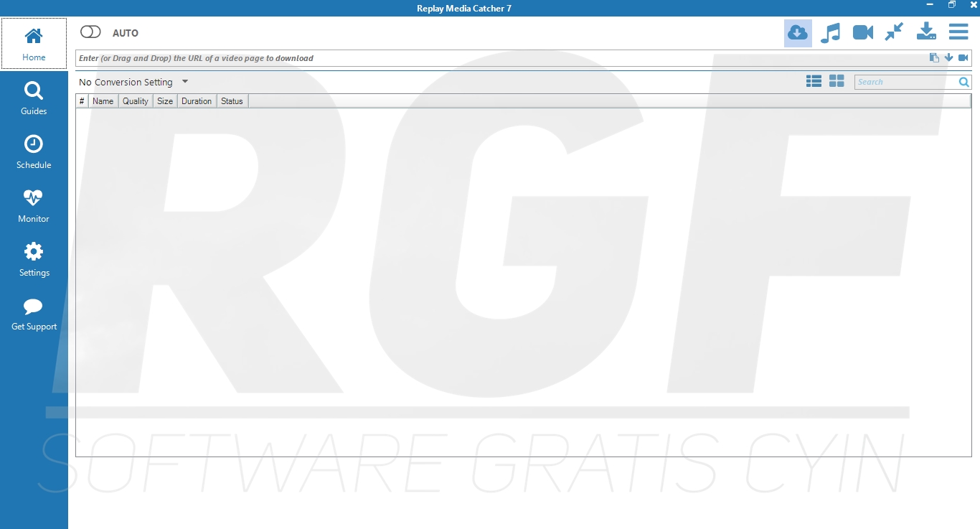Open the Schedule clock section
The height and width of the screenshot is (529, 980).
pos(34,152)
